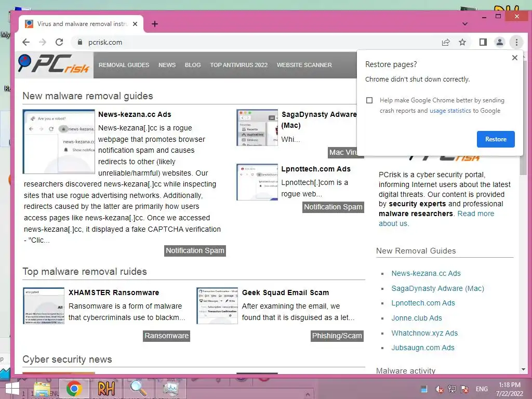Screen dimensions: 532x399
Task: Click the ENG language indicator
Action: [x=482, y=389]
